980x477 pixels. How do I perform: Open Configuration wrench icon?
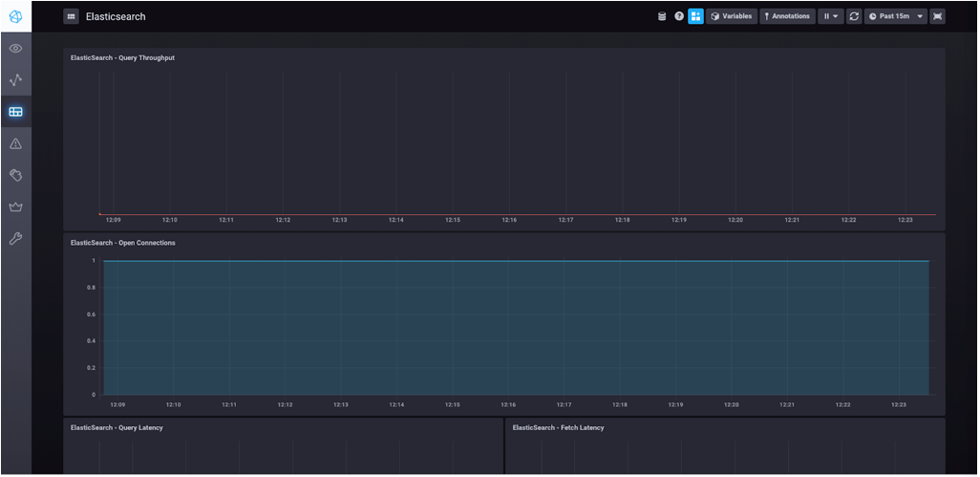click(15, 238)
